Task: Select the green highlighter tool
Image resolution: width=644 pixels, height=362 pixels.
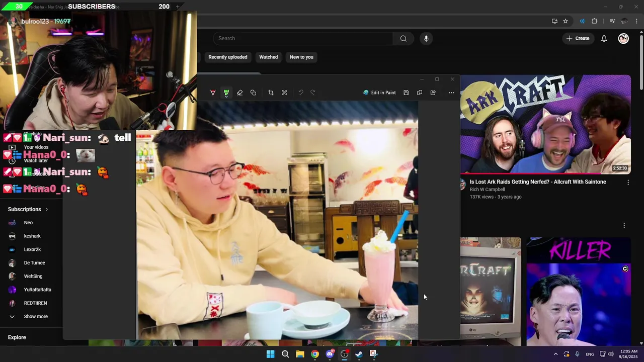Action: pyautogui.click(x=226, y=93)
